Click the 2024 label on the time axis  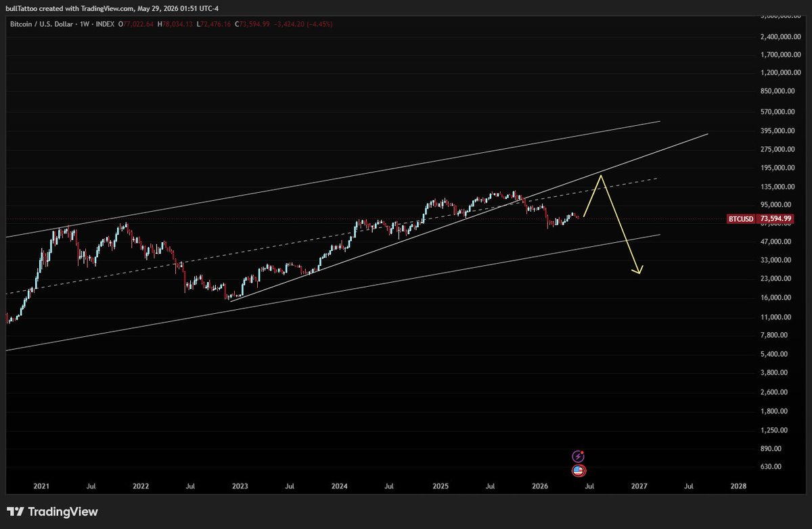[340, 486]
